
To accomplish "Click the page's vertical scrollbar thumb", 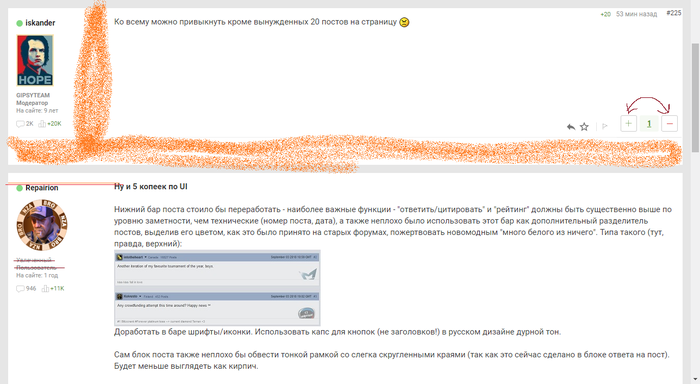I will click(695, 98).
